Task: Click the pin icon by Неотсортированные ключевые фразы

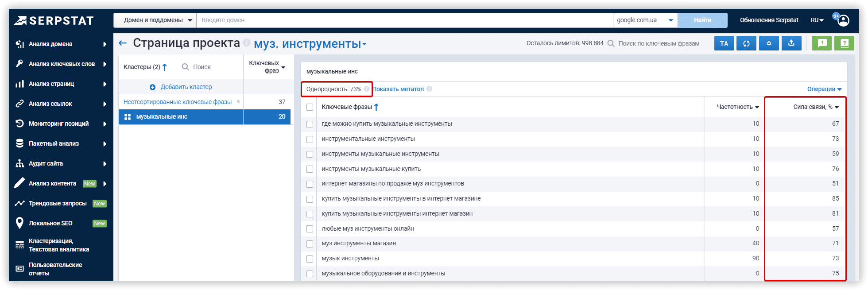Action: [x=238, y=102]
